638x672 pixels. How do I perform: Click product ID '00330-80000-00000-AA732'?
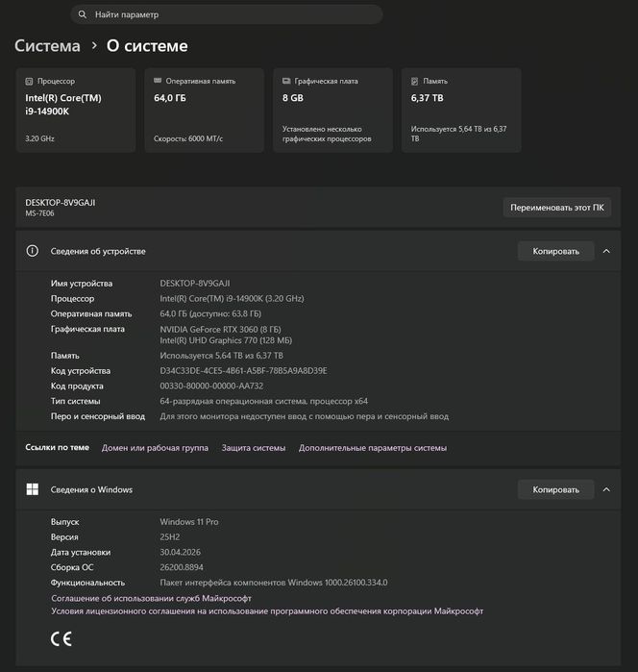click(211, 386)
